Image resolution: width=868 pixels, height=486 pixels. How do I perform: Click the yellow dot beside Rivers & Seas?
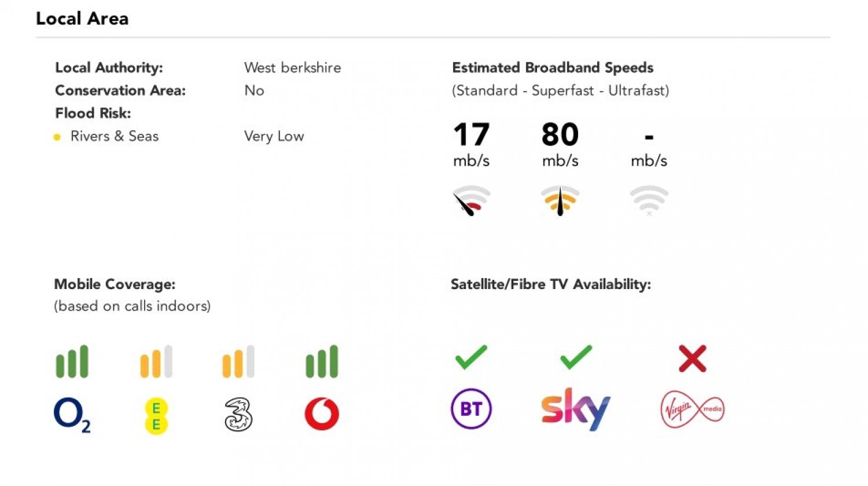57,137
